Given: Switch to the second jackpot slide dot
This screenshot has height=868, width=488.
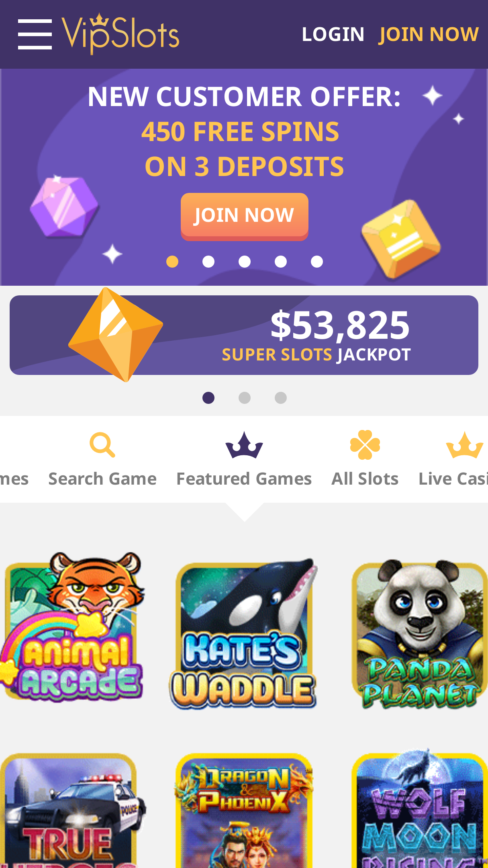Looking at the screenshot, I should pos(245,398).
